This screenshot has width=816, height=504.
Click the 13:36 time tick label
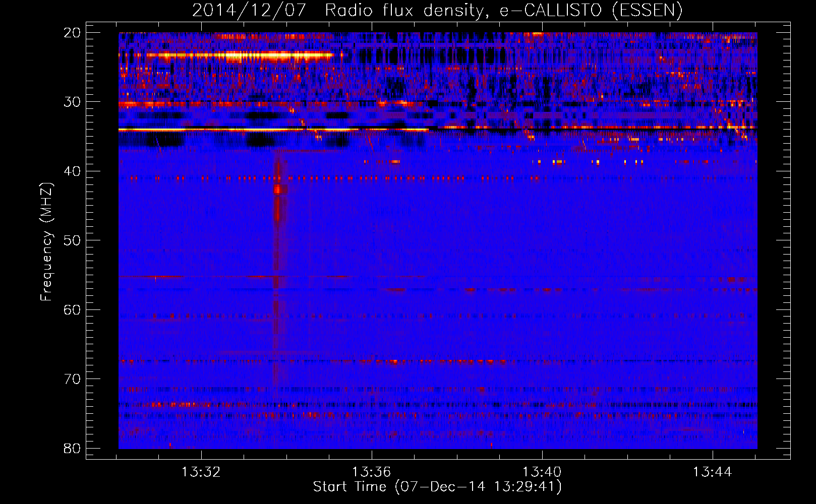click(x=372, y=472)
